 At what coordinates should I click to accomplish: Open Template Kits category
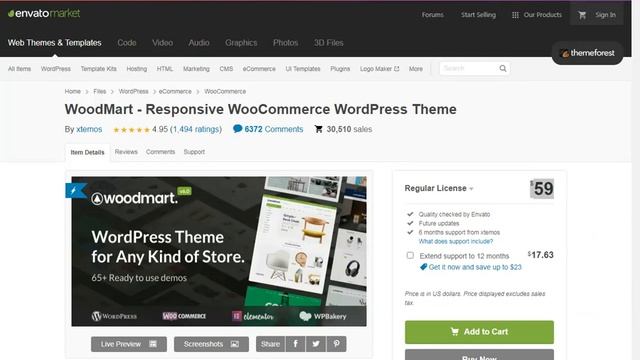click(99, 69)
